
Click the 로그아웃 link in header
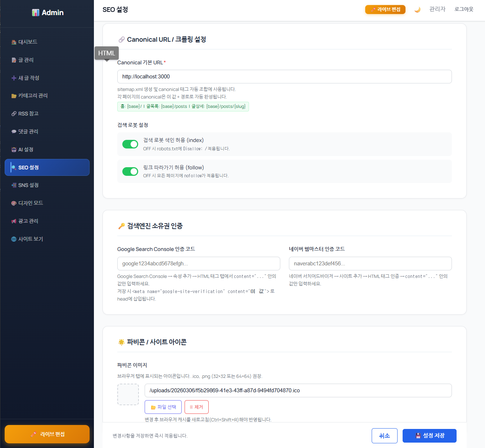click(x=463, y=9)
